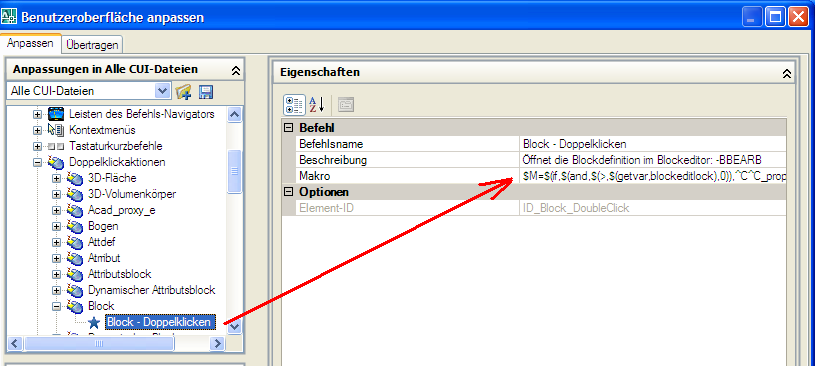Click the tree horizontal scrollbar right arrow
Image resolution: width=815 pixels, height=366 pixels.
(x=218, y=343)
